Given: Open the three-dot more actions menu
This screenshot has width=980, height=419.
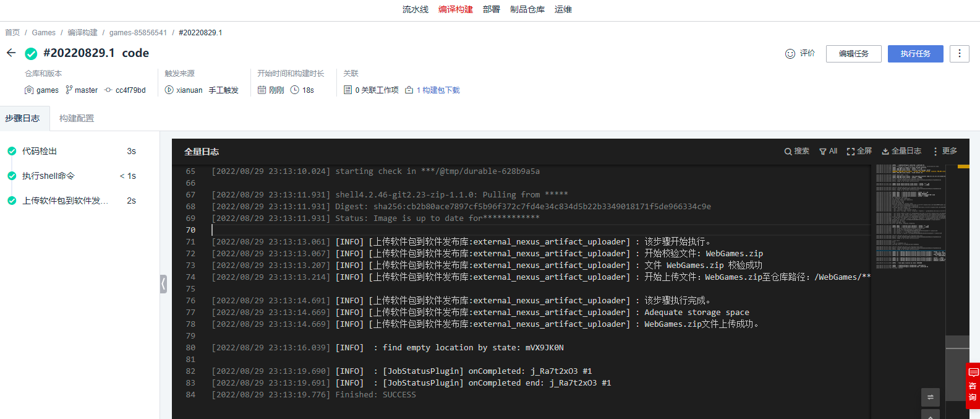Looking at the screenshot, I should 959,53.
